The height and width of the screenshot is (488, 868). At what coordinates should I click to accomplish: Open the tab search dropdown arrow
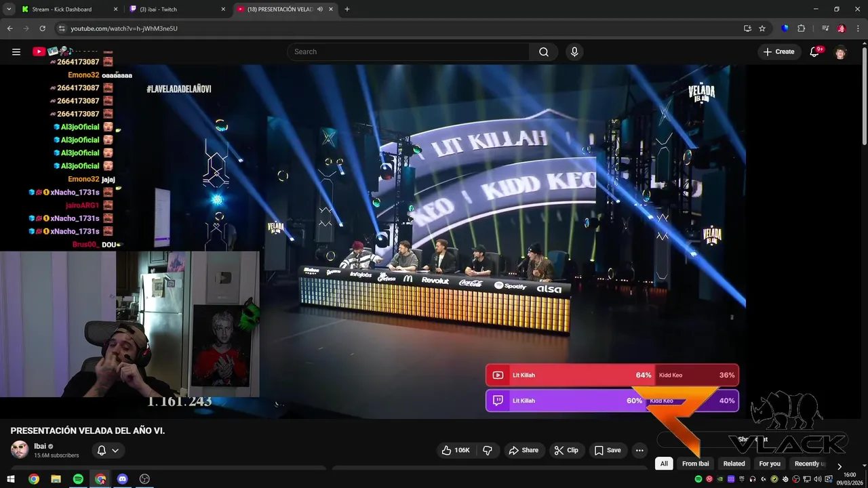click(9, 9)
